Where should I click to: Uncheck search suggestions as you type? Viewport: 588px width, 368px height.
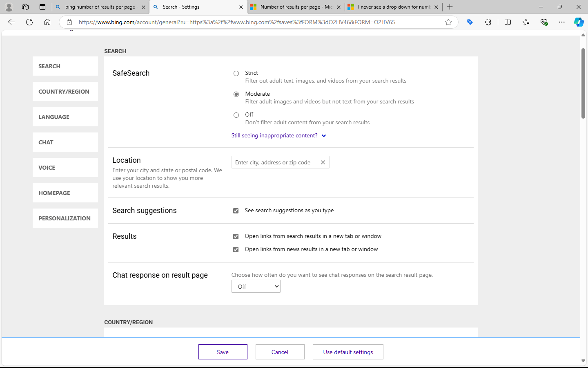point(236,211)
